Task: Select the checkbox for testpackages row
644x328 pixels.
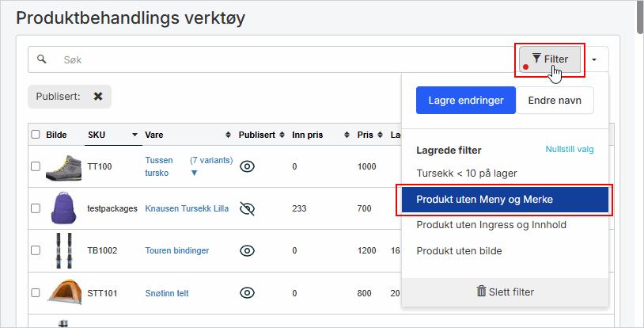Action: pos(36,208)
